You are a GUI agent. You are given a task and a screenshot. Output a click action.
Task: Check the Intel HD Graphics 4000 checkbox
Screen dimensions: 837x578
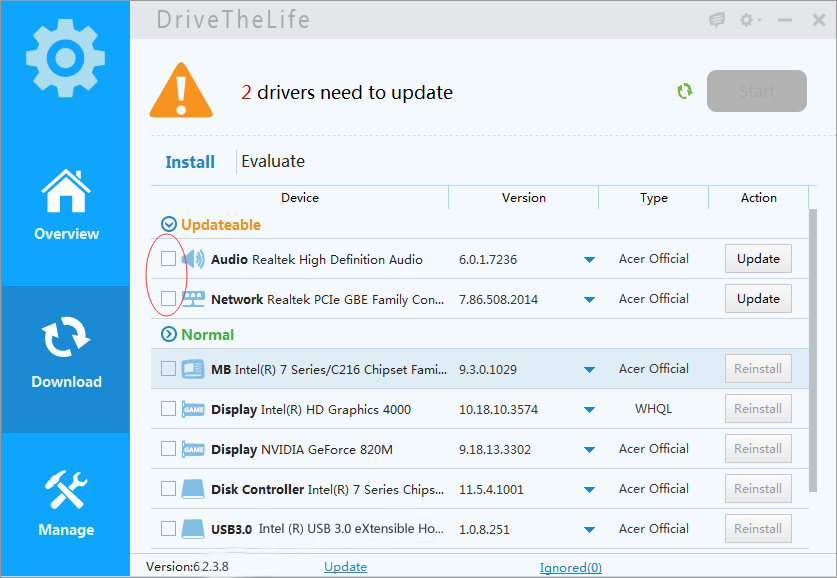(x=168, y=408)
